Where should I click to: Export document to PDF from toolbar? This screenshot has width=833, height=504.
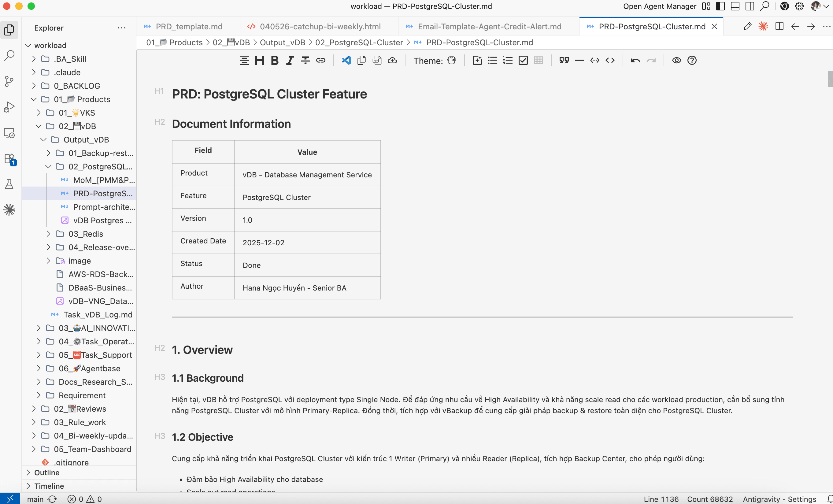coord(377,61)
